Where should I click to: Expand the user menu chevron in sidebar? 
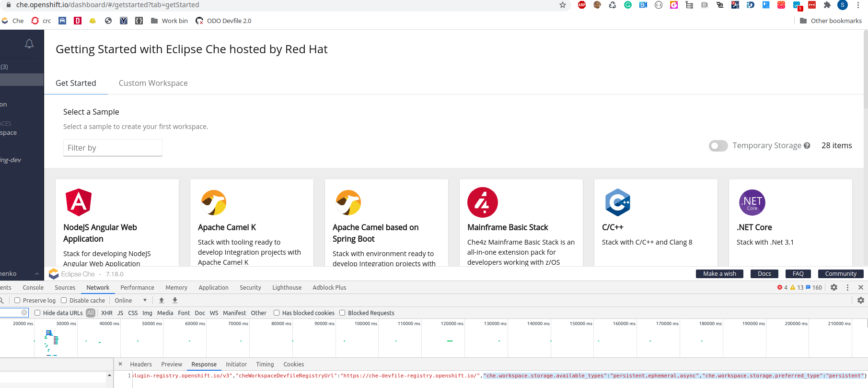click(x=37, y=274)
